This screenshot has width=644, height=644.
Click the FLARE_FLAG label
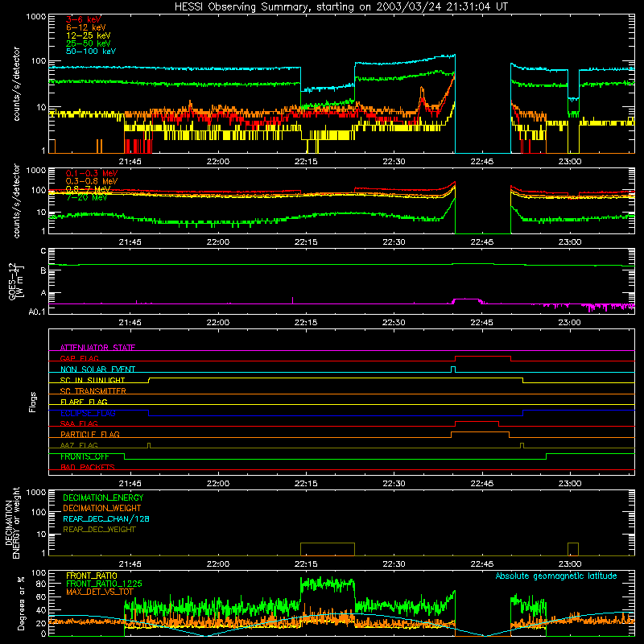[84, 402]
